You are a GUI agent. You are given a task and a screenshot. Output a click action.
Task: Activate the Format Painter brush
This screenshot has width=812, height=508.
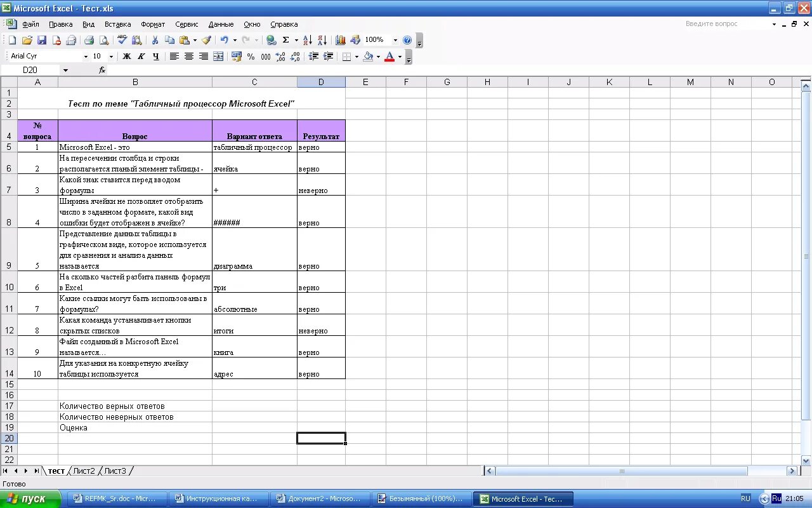click(206, 40)
